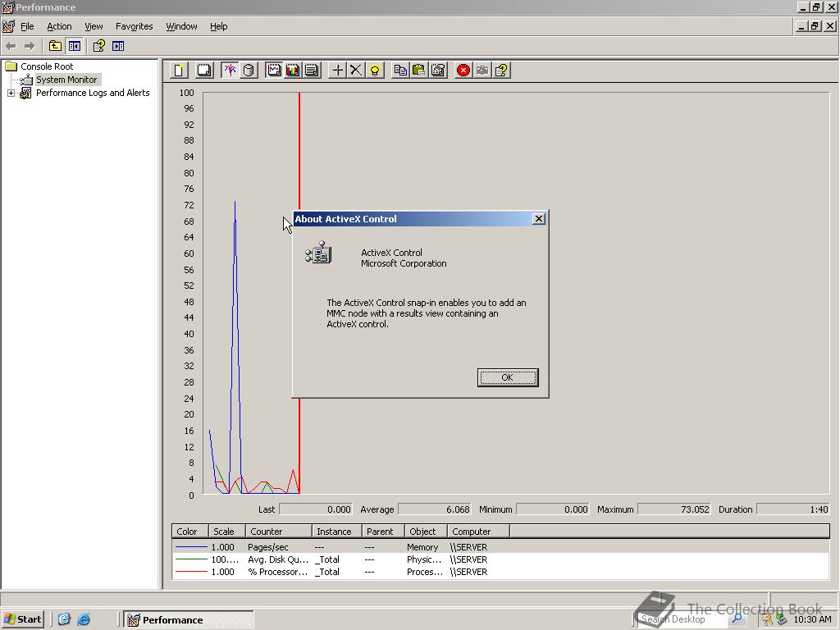Click the Color column header
840x630 pixels.
pyautogui.click(x=189, y=532)
